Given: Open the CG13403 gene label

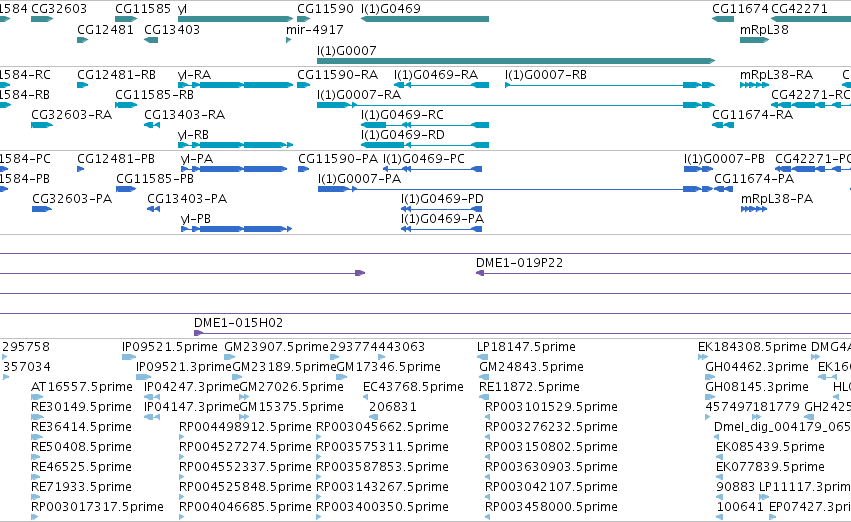Looking at the screenshot, I should click(x=172, y=29).
